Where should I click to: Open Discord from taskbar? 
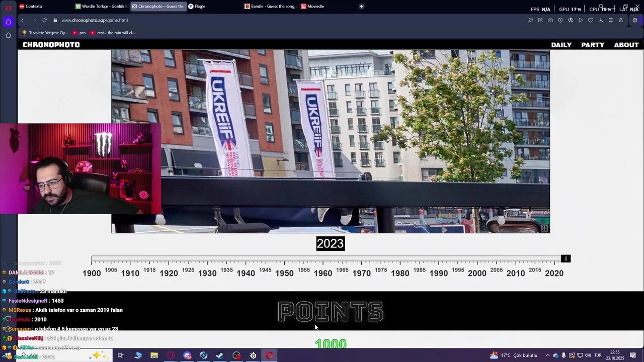(x=187, y=355)
